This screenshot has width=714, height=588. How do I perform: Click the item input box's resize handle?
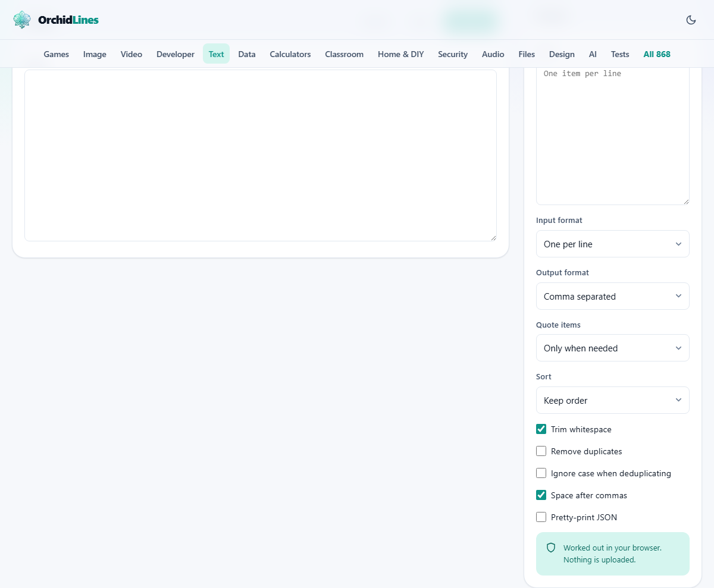click(x=686, y=202)
